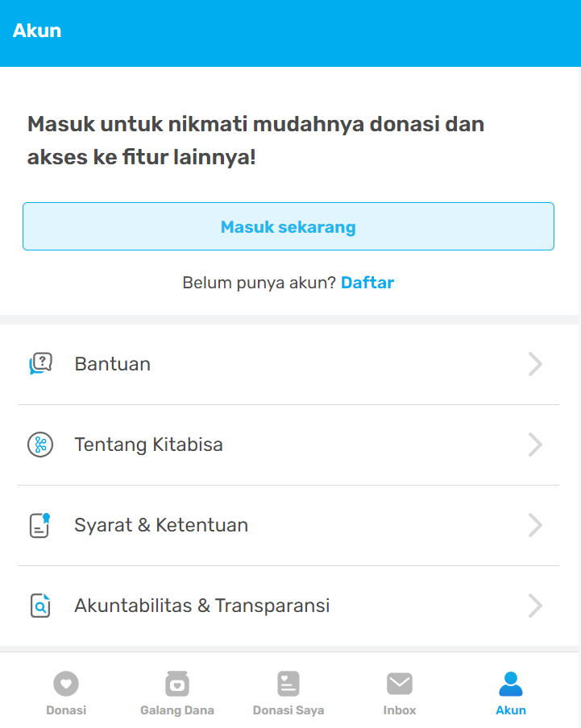Tap the Inbox envelope icon
The width and height of the screenshot is (581, 728).
pyautogui.click(x=400, y=684)
